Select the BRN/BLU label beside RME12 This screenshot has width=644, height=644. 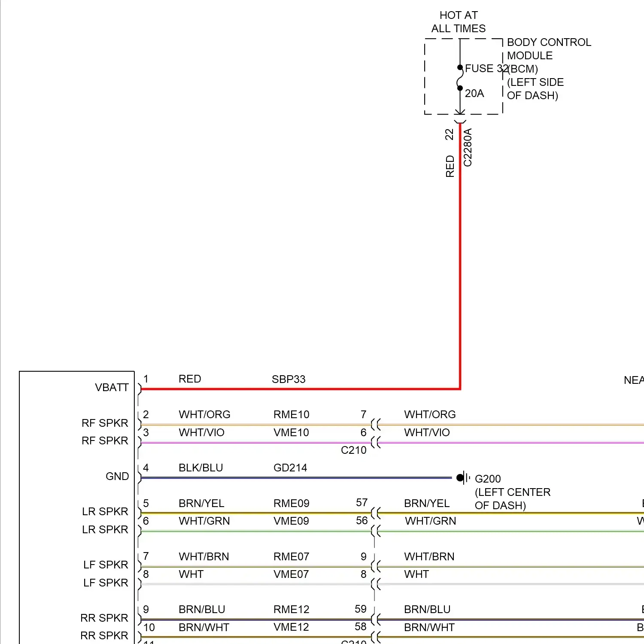(x=202, y=610)
